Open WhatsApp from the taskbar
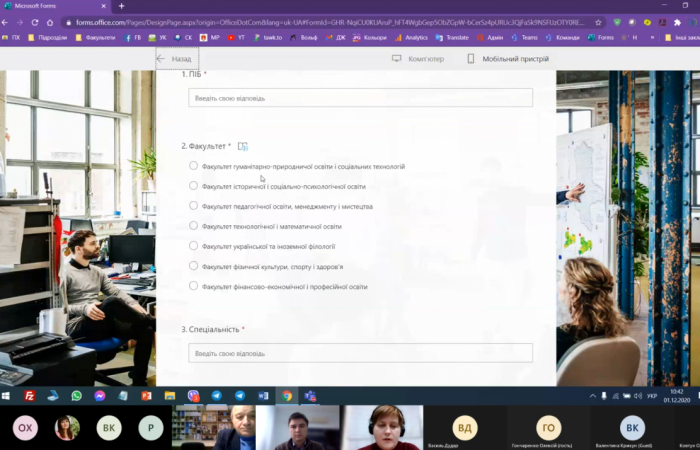Screen dimensions: 700x450 click(76, 396)
